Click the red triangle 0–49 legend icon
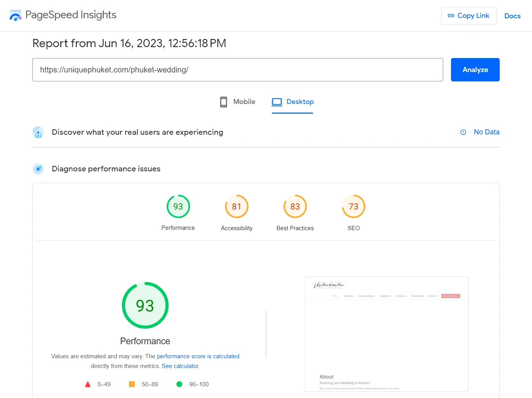 [88, 384]
